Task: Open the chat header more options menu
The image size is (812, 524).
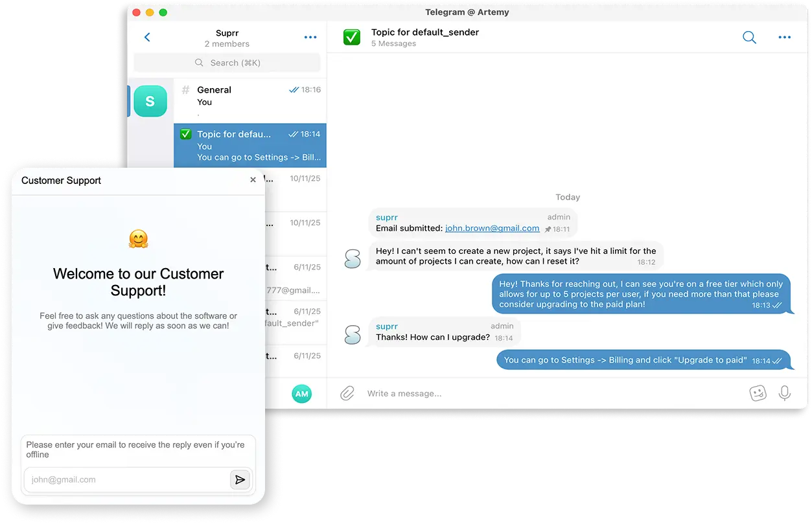Action: tap(784, 38)
